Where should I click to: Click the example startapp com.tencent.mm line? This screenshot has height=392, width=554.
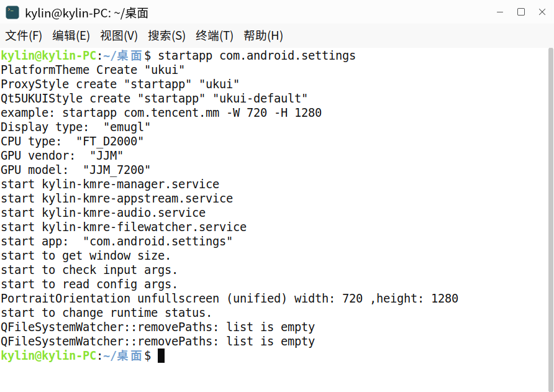[x=161, y=113]
